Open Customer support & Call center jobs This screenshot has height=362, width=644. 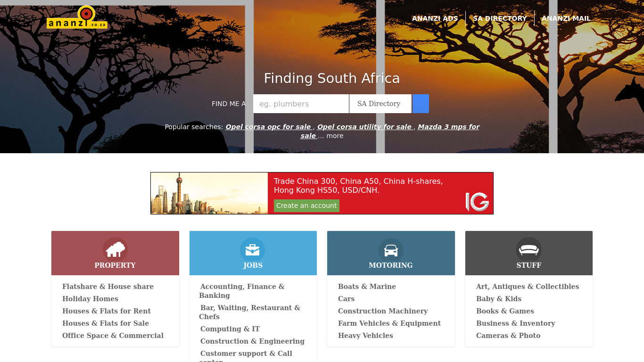pyautogui.click(x=246, y=356)
